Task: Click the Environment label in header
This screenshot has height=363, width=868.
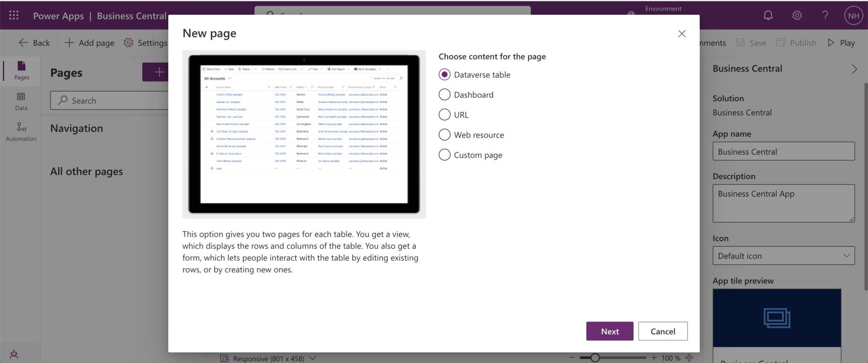Action: 663,9
